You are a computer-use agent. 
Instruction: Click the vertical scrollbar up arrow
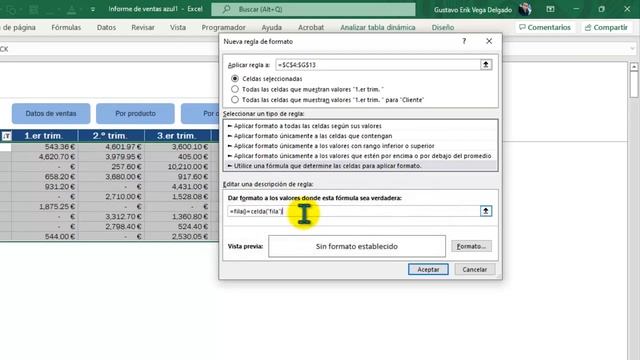click(x=634, y=67)
